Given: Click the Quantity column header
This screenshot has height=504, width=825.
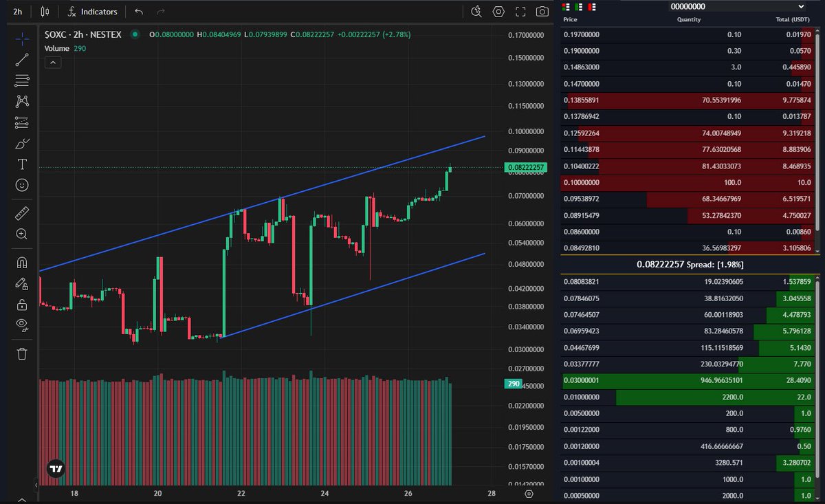Looking at the screenshot, I should [688, 19].
